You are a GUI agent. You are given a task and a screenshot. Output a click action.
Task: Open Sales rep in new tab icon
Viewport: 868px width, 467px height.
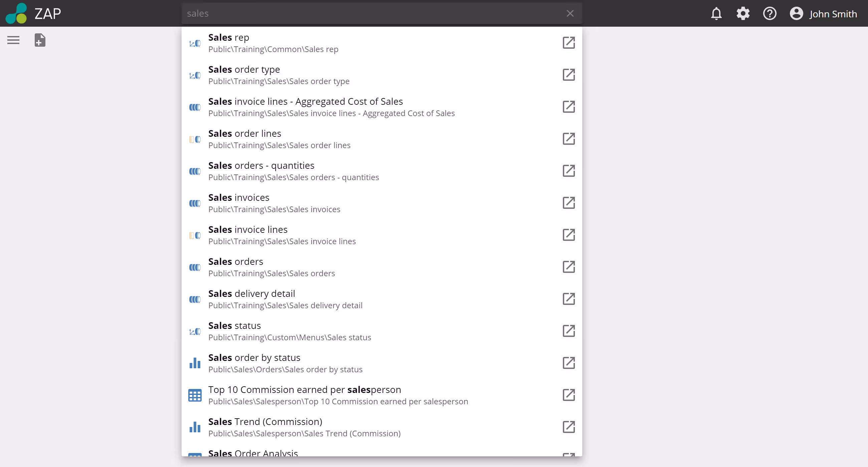tap(569, 43)
